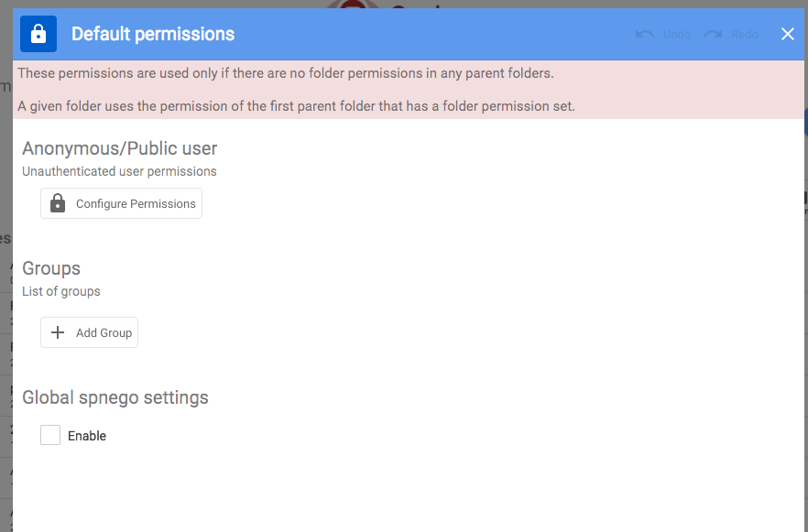This screenshot has height=532, width=808.
Task: Click the 'Unauthenticated user permissions' subtitle
Action: 119,171
